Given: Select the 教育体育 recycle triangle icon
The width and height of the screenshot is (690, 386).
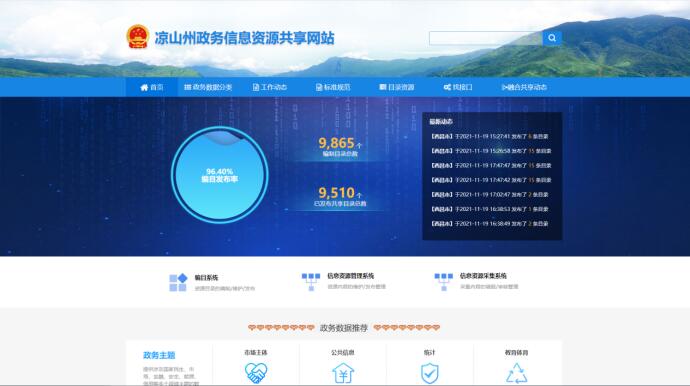Looking at the screenshot, I should [x=516, y=373].
